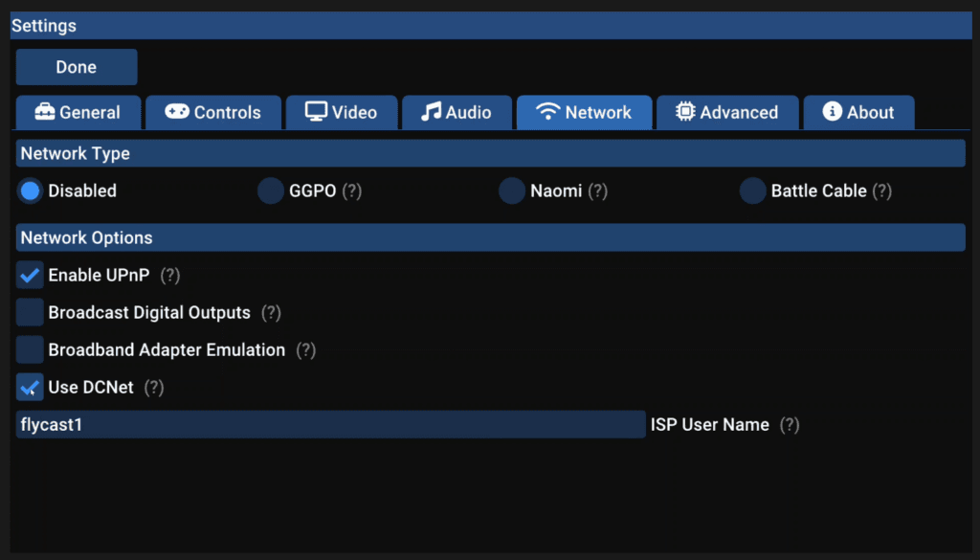The image size is (980, 560).
Task: Open the About tab
Action: pyautogui.click(x=858, y=112)
